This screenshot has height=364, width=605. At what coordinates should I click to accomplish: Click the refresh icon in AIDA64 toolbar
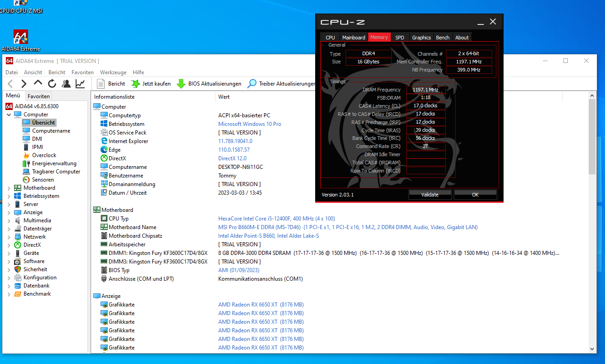tap(52, 84)
